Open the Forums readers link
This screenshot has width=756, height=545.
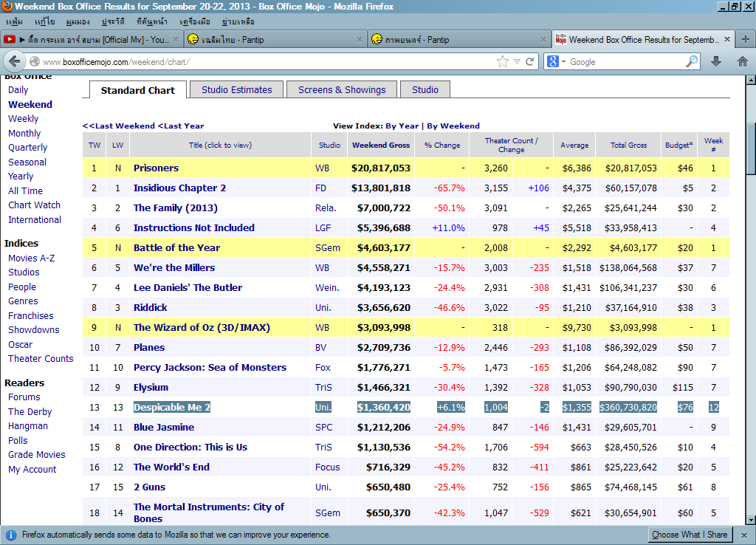click(x=24, y=397)
